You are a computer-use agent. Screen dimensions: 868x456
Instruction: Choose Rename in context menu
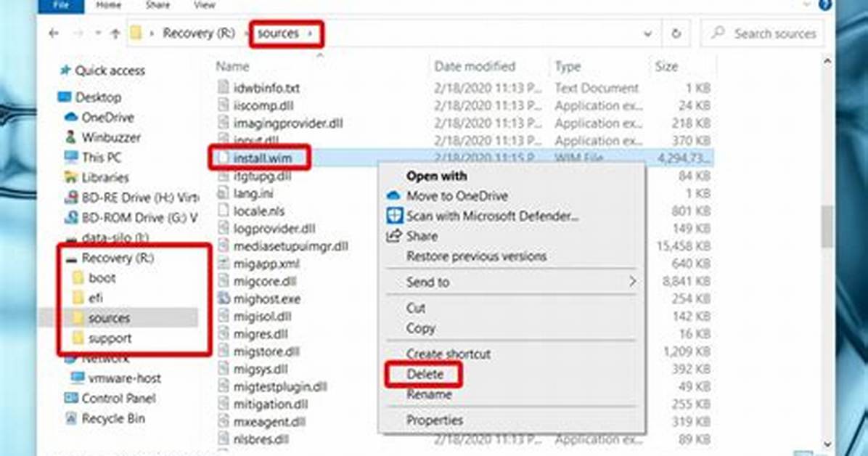428,394
